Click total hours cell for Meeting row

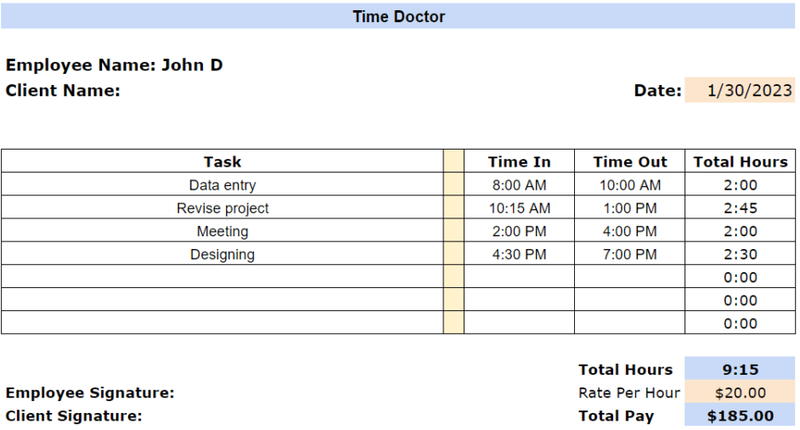[x=740, y=231]
